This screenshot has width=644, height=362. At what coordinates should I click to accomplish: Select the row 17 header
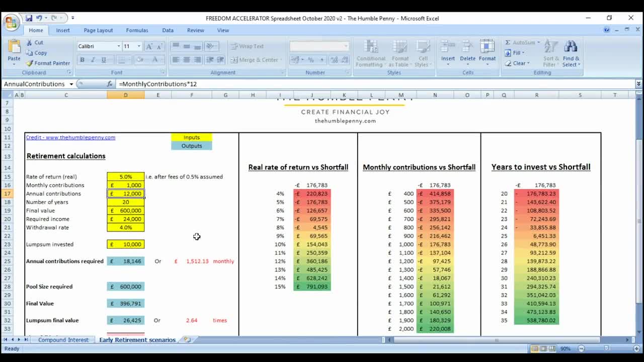coord(7,194)
